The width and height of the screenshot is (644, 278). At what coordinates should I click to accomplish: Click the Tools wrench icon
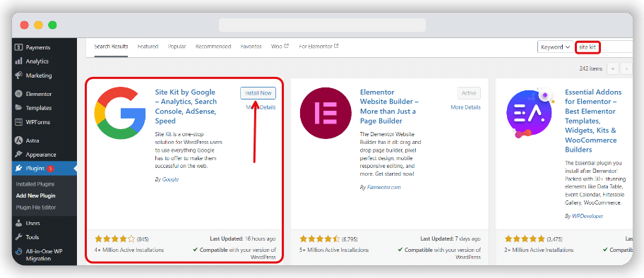[x=18, y=237]
